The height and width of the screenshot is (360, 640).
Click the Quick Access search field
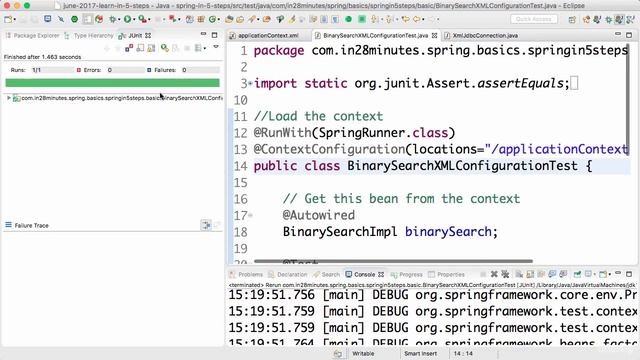[533, 19]
